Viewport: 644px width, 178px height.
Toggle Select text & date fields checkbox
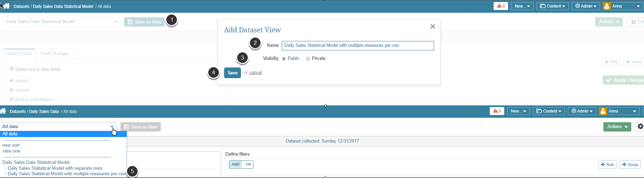pyautogui.click(x=12, y=69)
